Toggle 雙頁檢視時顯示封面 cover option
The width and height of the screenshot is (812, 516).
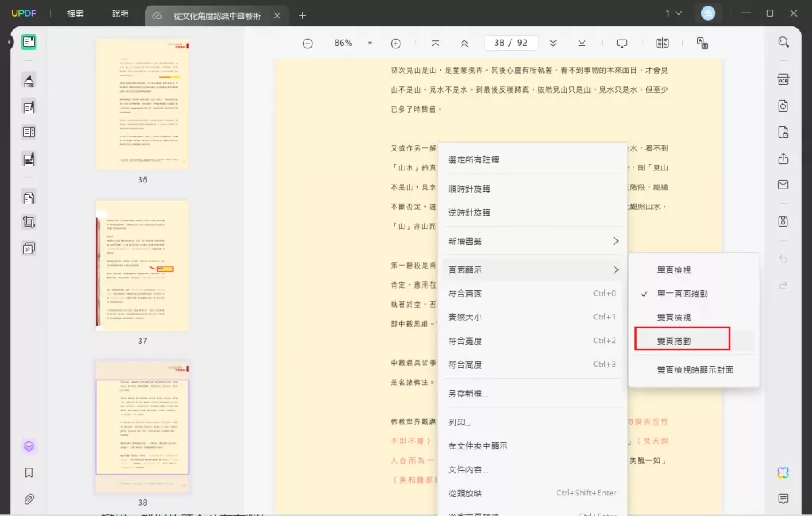coord(694,369)
